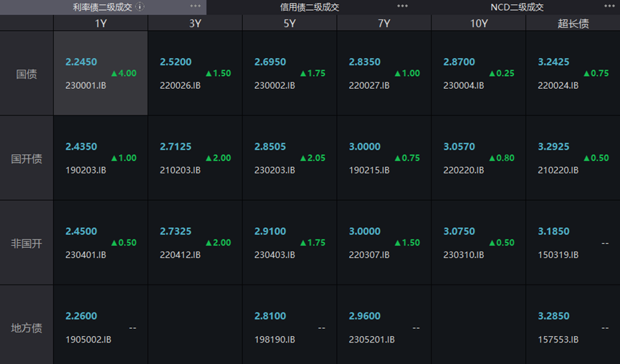
Task: Switch to the NCD二级成交 tab
Action: coord(517,7)
